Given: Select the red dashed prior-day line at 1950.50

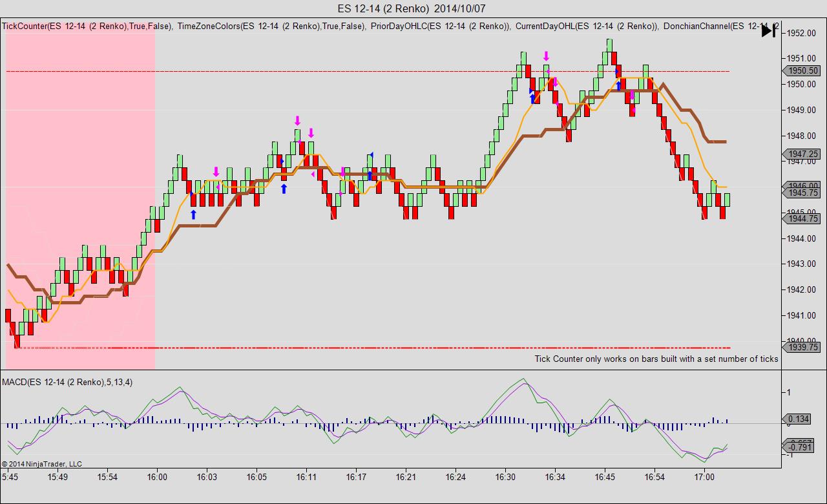Looking at the screenshot, I should (368, 71).
